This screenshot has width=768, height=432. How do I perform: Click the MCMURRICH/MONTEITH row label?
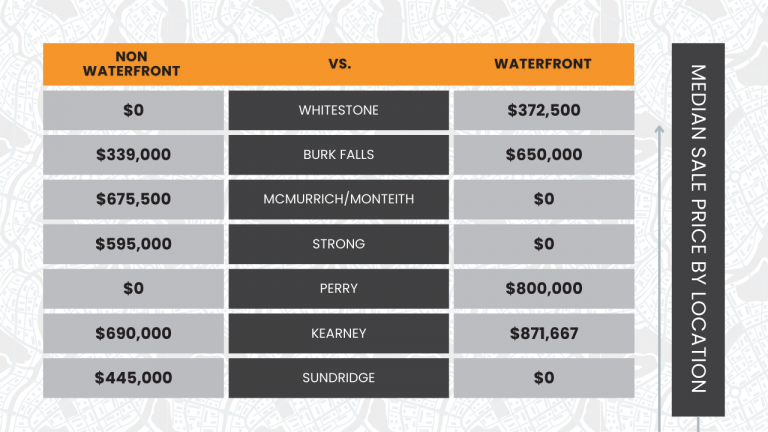coord(338,199)
